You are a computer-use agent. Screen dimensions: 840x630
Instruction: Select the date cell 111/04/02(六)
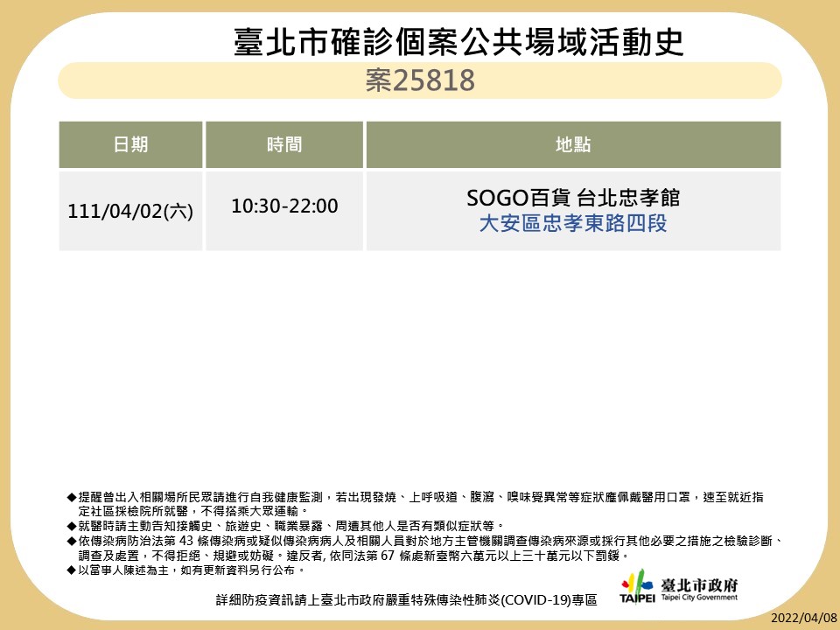(x=130, y=211)
